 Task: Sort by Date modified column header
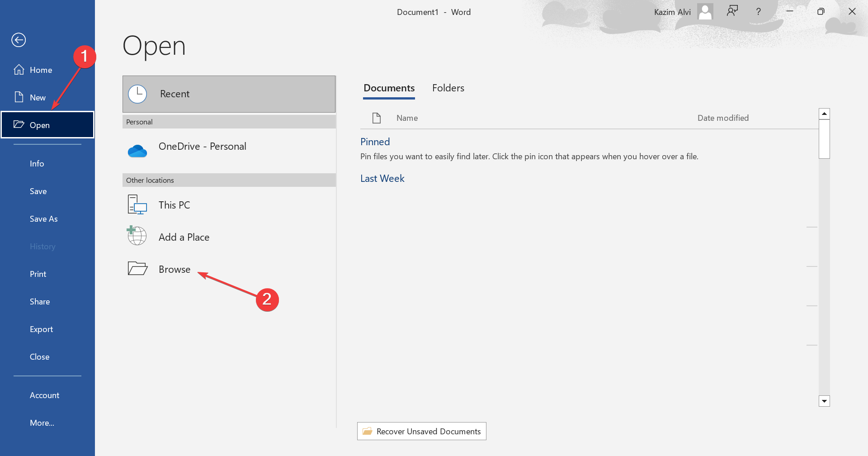pos(723,118)
